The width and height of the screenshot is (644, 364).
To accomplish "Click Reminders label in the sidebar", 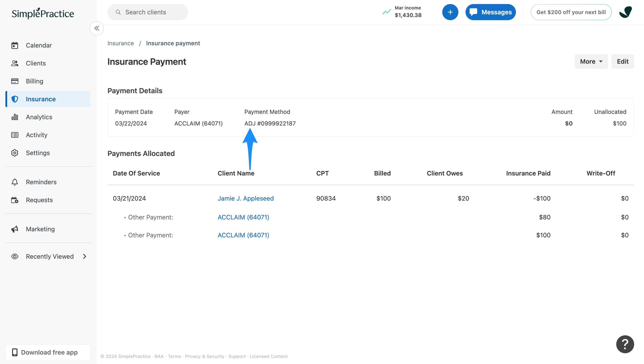I will coord(41,182).
